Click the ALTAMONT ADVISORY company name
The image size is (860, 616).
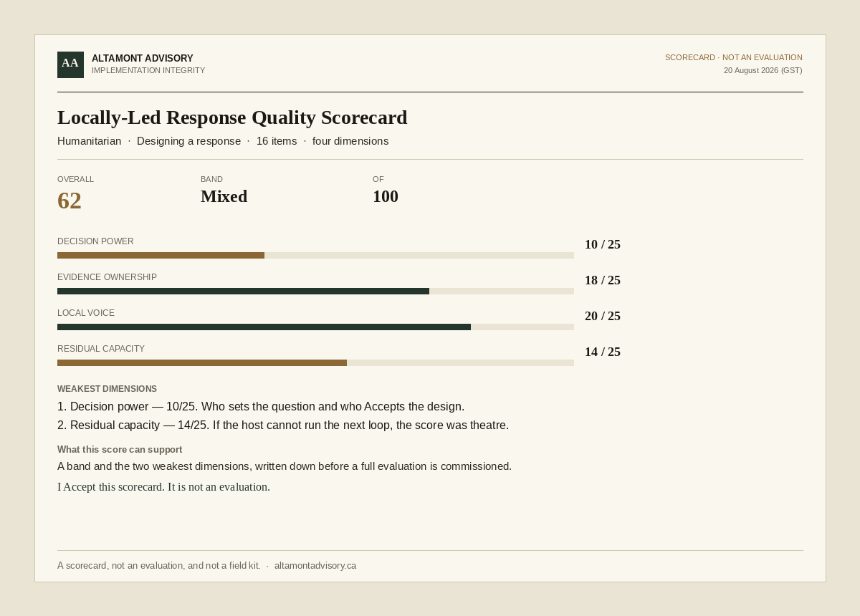tap(143, 58)
